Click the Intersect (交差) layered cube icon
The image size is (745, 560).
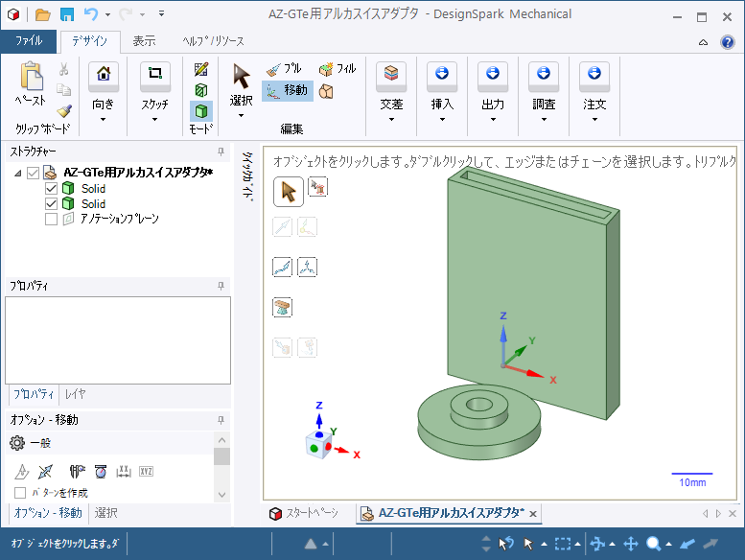coord(391,74)
